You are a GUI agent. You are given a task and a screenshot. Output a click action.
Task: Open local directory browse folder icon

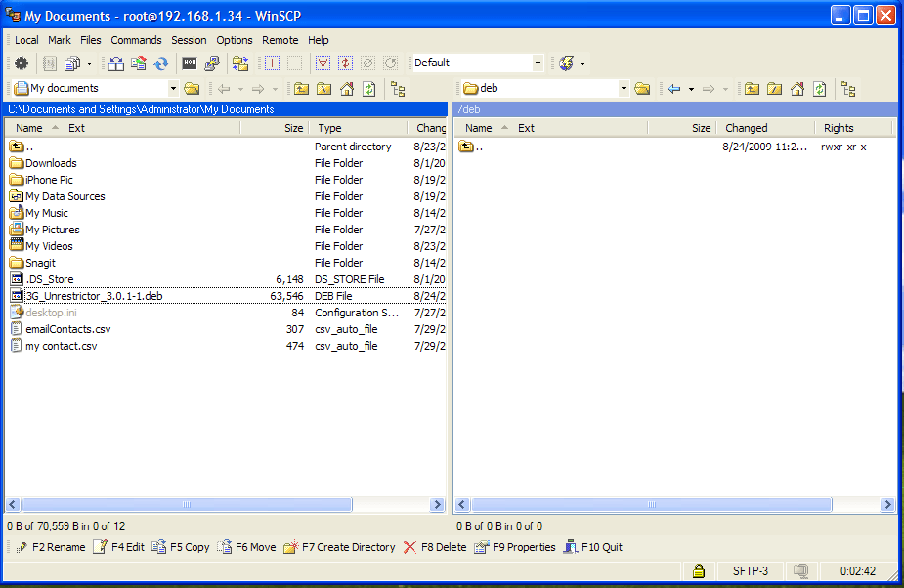[x=192, y=89]
